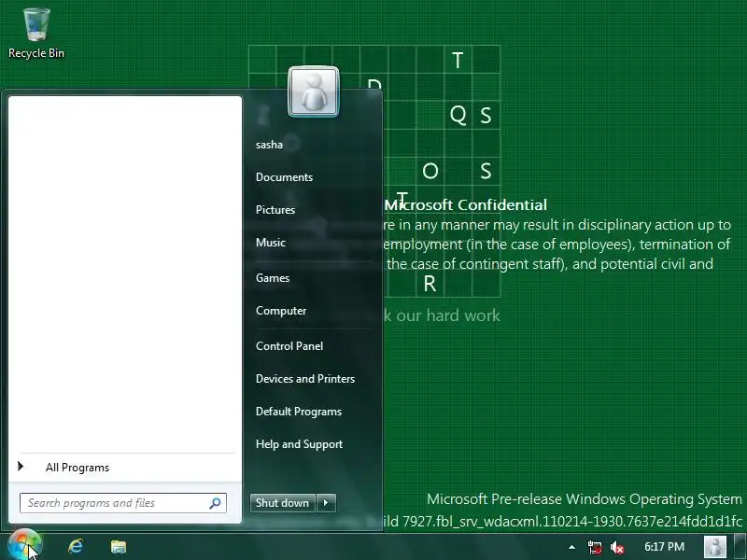The image size is (747, 560).
Task: Open Control Panel
Action: pyautogui.click(x=289, y=346)
